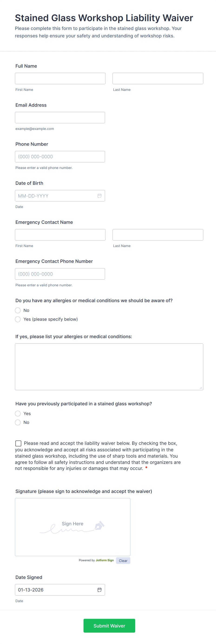
Task: Click the Full Name last name field
Action: tap(157, 79)
